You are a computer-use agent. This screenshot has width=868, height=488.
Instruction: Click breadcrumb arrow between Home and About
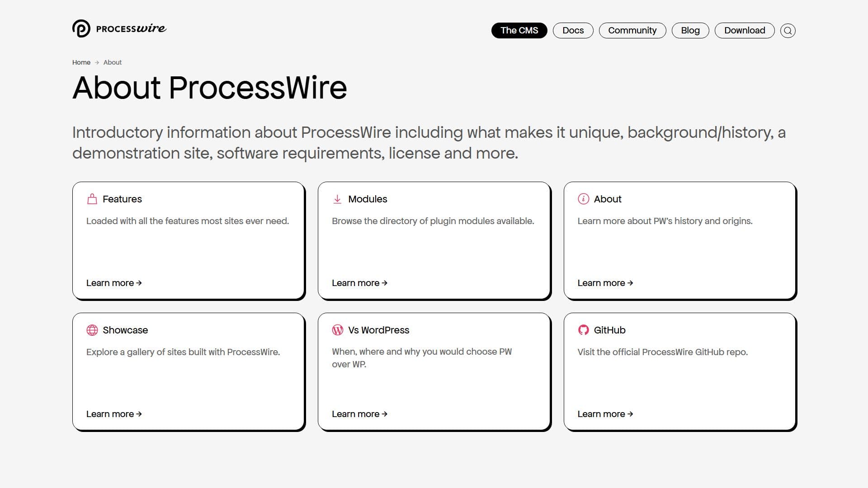pyautogui.click(x=97, y=62)
